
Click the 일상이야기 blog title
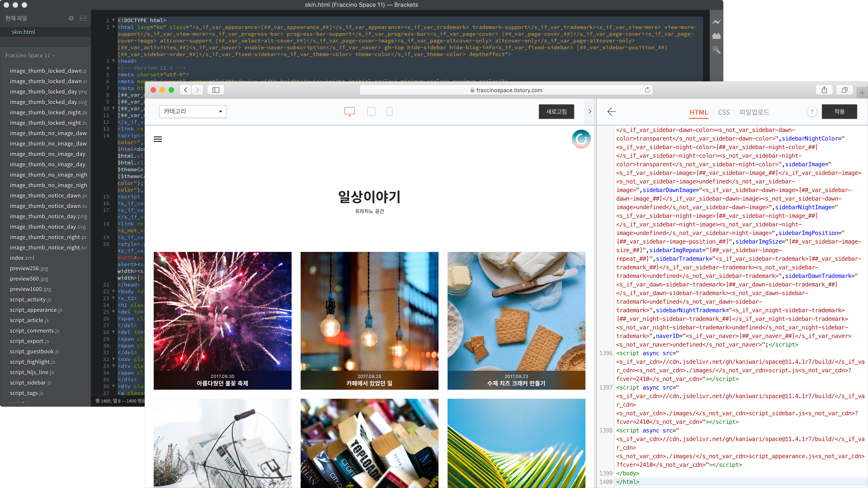tap(369, 197)
